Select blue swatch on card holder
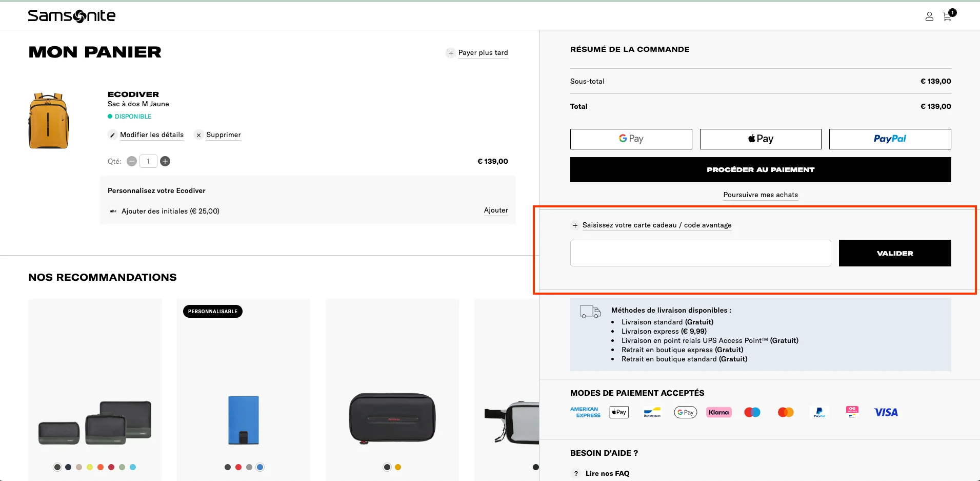The width and height of the screenshot is (980, 481). [x=260, y=467]
